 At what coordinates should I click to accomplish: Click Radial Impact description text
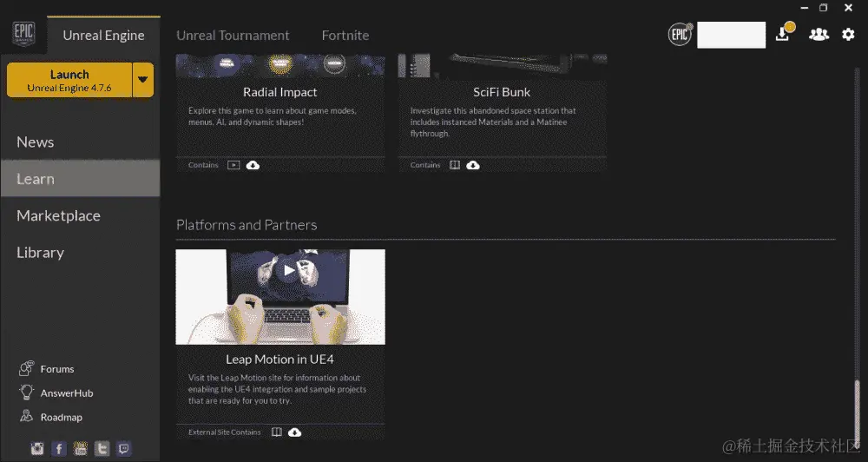click(273, 116)
